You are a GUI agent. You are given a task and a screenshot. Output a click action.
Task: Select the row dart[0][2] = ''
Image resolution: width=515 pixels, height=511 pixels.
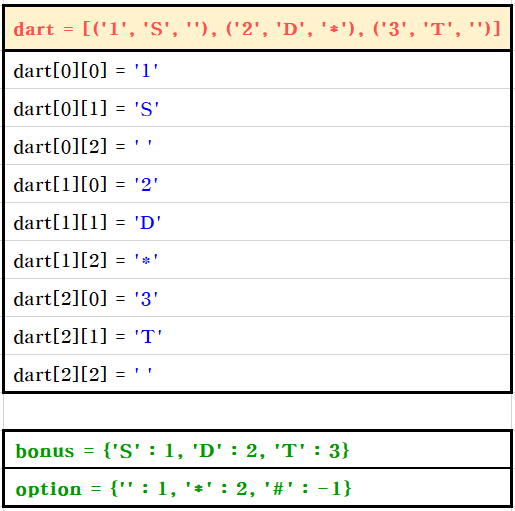(x=257, y=146)
